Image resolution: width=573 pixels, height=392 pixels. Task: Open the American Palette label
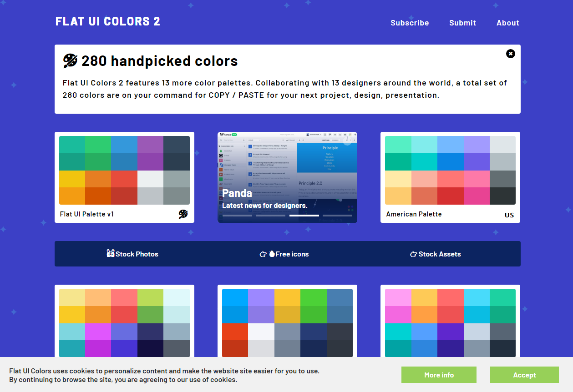pos(414,214)
